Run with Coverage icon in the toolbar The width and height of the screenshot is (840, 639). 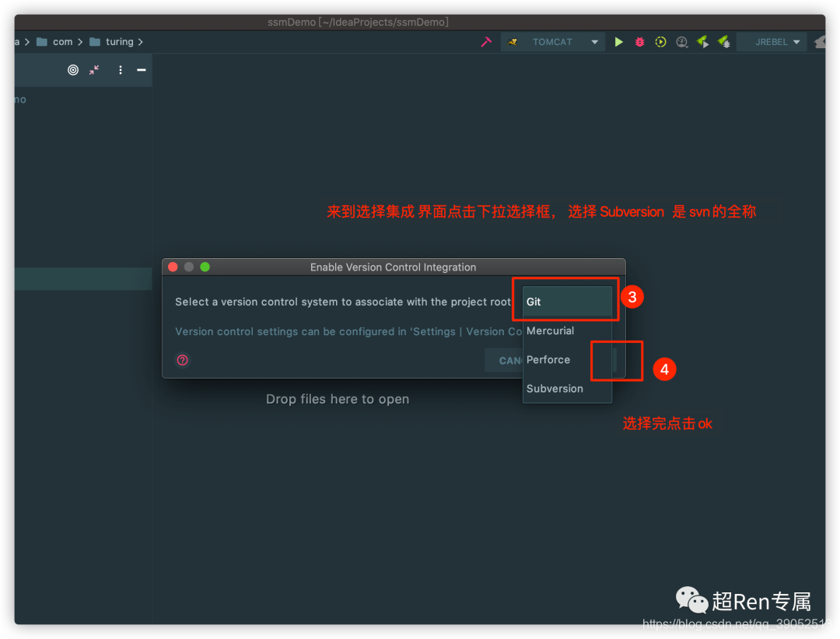point(660,42)
